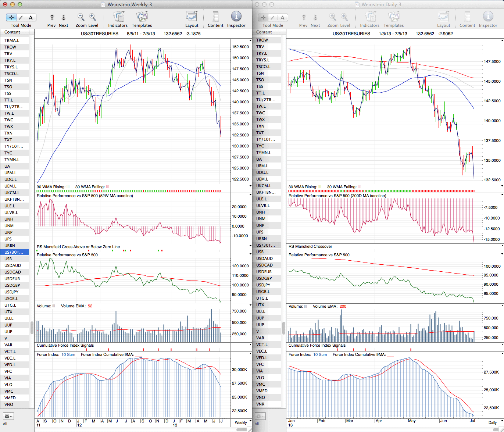Click the Next arrow in Weekly toolbar
Viewport: 504px width, 432px height.
[x=64, y=17]
